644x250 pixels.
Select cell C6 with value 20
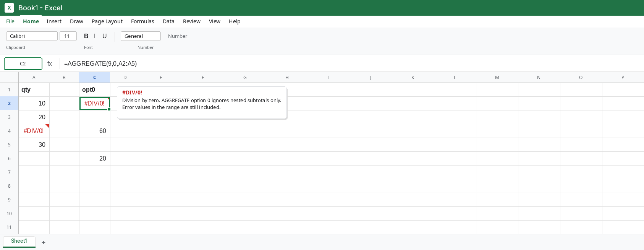95,159
